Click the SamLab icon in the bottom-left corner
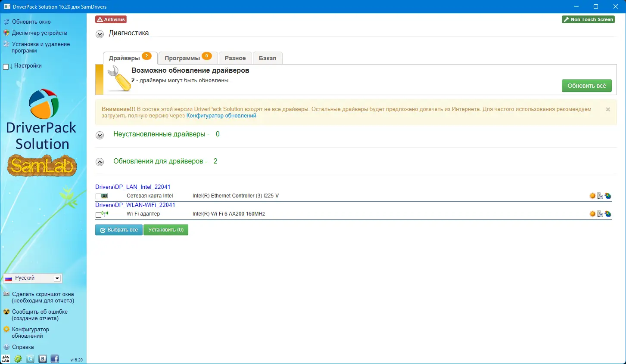Viewport: 626px width, 364px height. click(6, 358)
